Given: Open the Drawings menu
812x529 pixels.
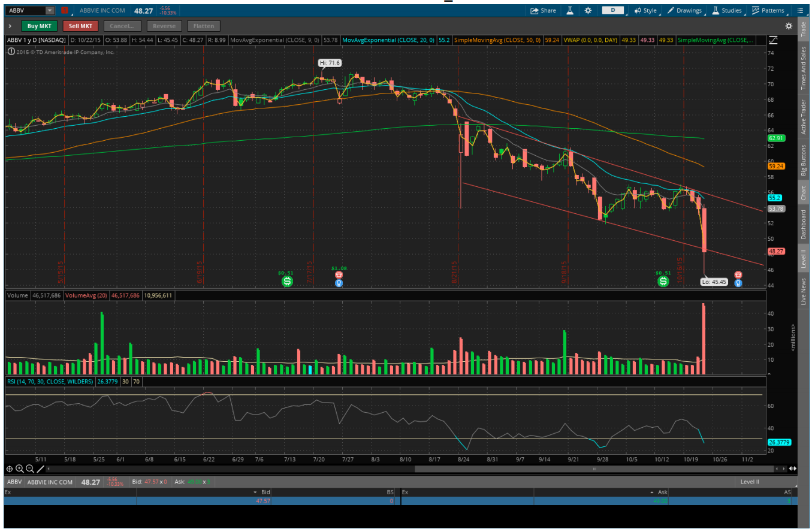Looking at the screenshot, I should point(684,10).
